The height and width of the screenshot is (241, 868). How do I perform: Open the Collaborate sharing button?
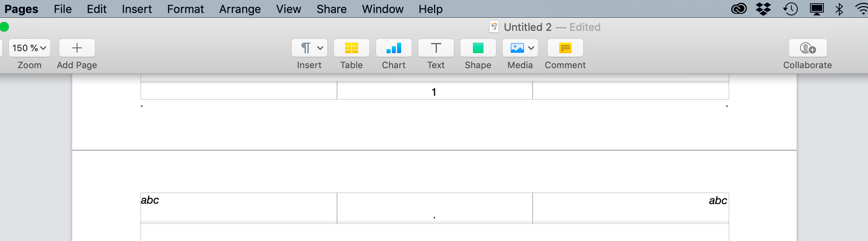pos(808,48)
